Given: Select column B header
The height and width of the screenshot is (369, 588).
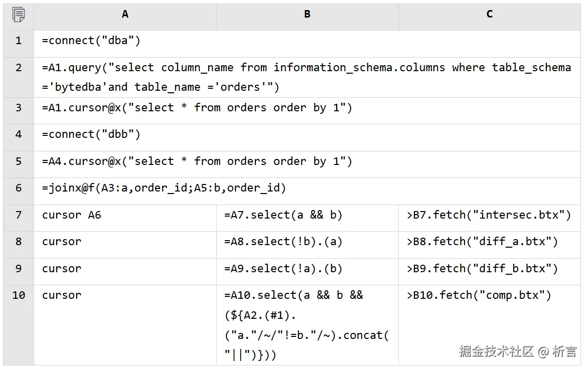Looking at the screenshot, I should pyautogui.click(x=307, y=15).
